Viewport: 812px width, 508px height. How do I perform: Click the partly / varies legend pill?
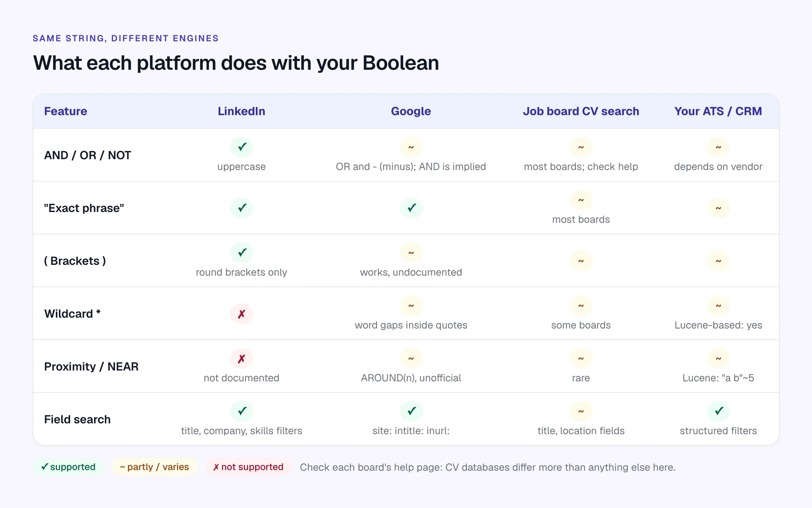click(154, 467)
